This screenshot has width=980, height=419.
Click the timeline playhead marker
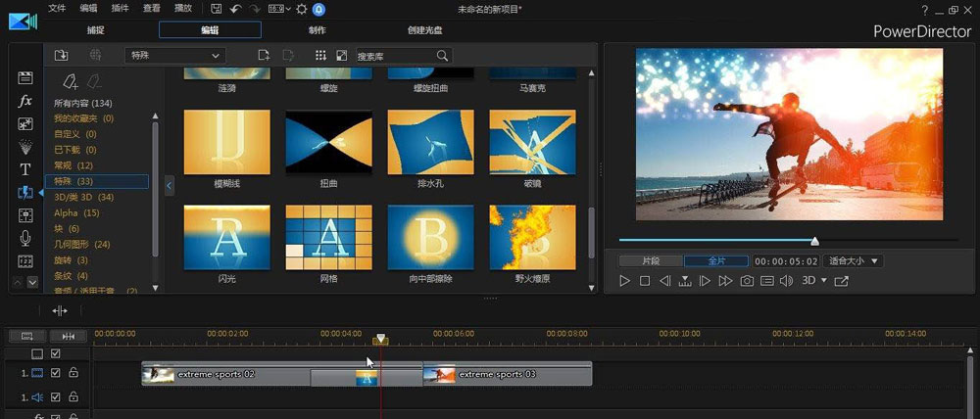coord(380,339)
